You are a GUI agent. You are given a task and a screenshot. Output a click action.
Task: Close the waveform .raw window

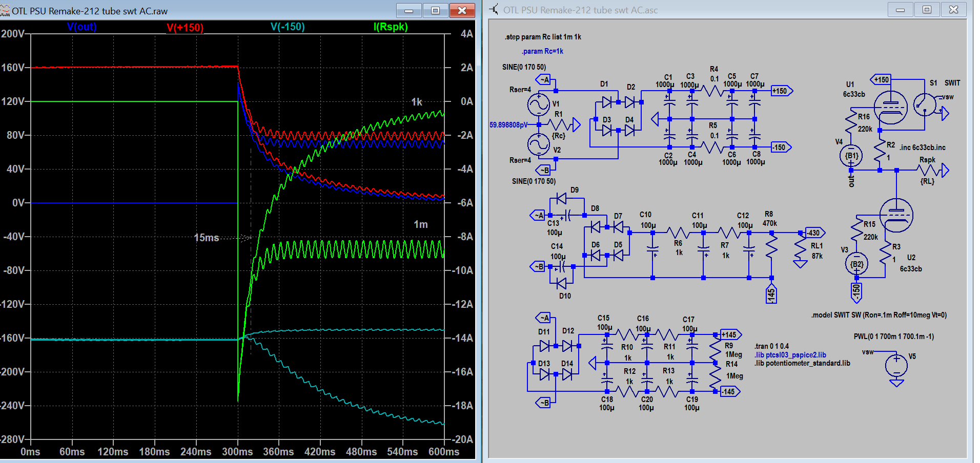462,10
